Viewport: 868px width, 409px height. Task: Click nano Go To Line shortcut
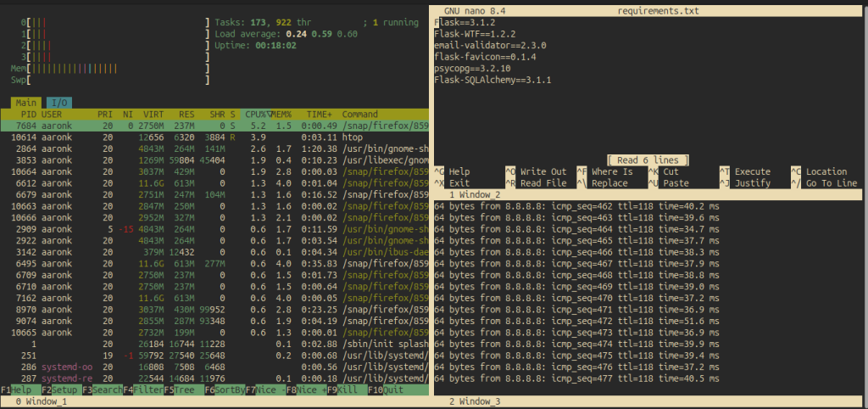[824, 183]
